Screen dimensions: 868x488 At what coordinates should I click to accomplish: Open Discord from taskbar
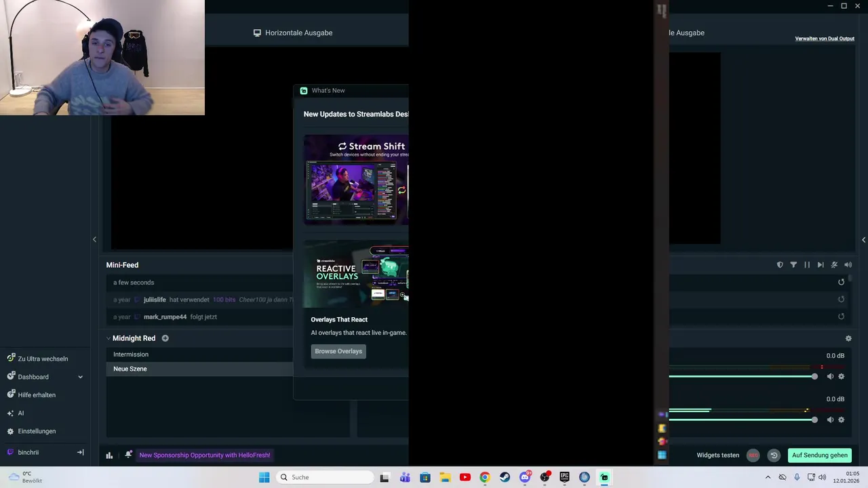tap(525, 477)
